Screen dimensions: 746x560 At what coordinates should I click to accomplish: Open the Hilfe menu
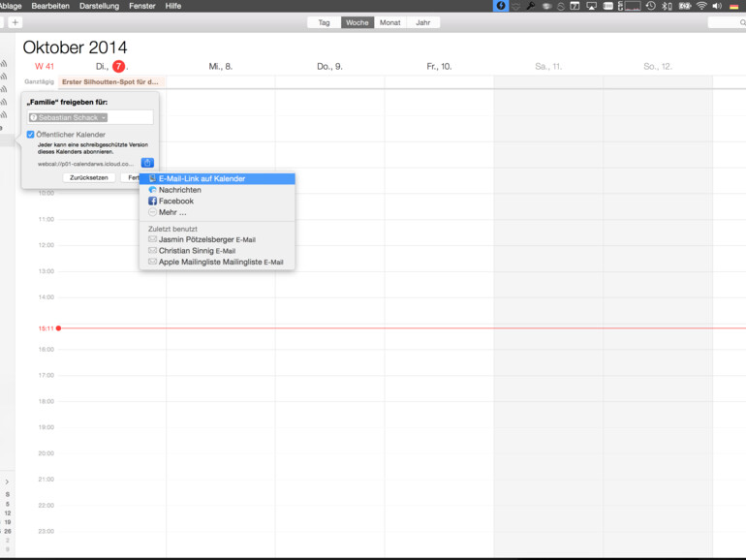(172, 6)
